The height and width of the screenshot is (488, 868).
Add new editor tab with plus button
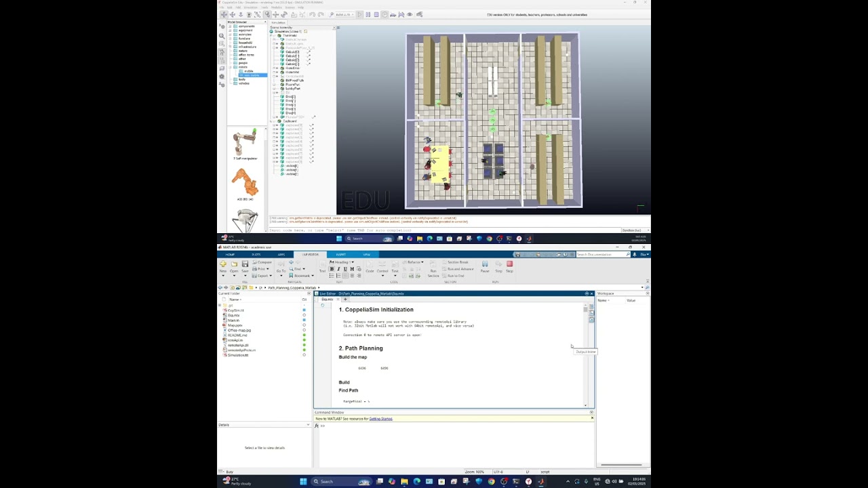point(344,299)
